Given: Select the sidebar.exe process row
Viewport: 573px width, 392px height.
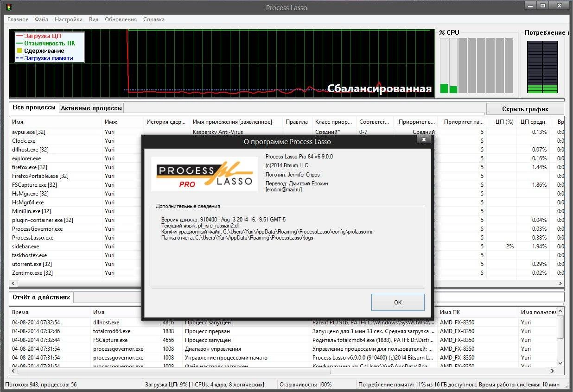Looking at the screenshot, I should pyautogui.click(x=25, y=247).
